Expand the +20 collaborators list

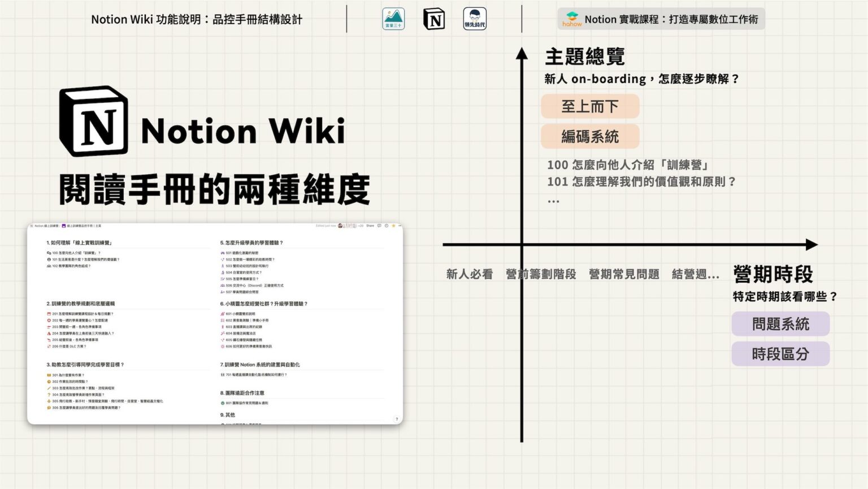point(362,226)
